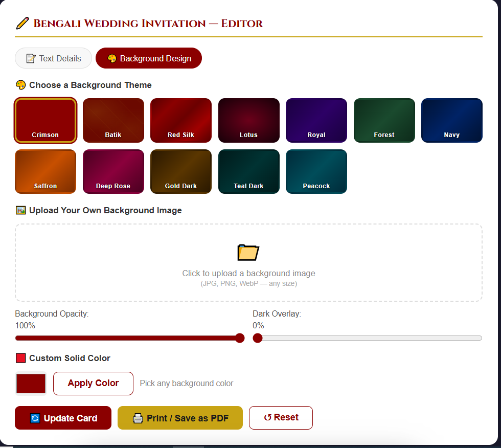Choose the Peacock theme tile
This screenshot has height=448, width=501.
[316, 172]
